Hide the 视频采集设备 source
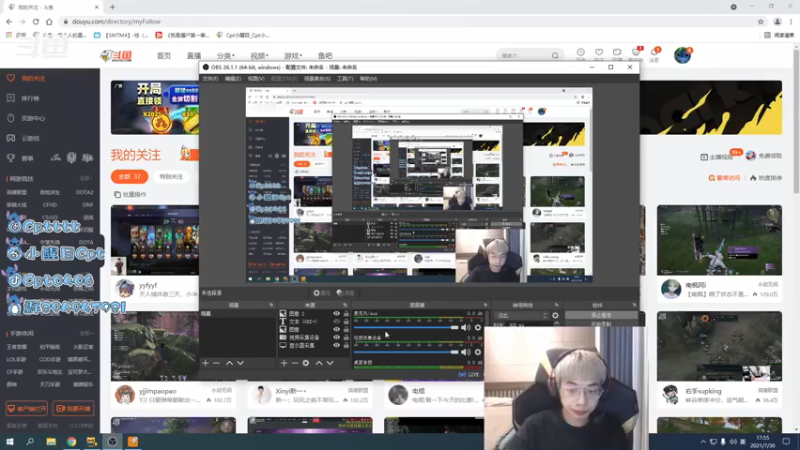Image resolution: width=800 pixels, height=450 pixels. coord(336,338)
